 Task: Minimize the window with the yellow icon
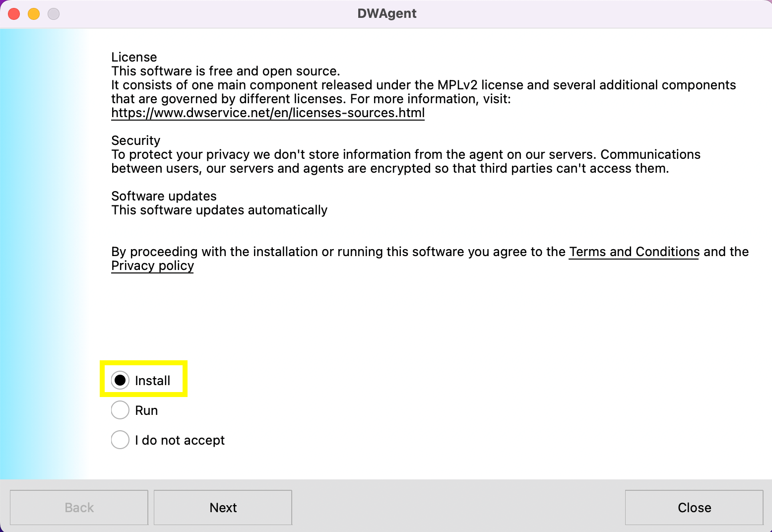click(34, 14)
